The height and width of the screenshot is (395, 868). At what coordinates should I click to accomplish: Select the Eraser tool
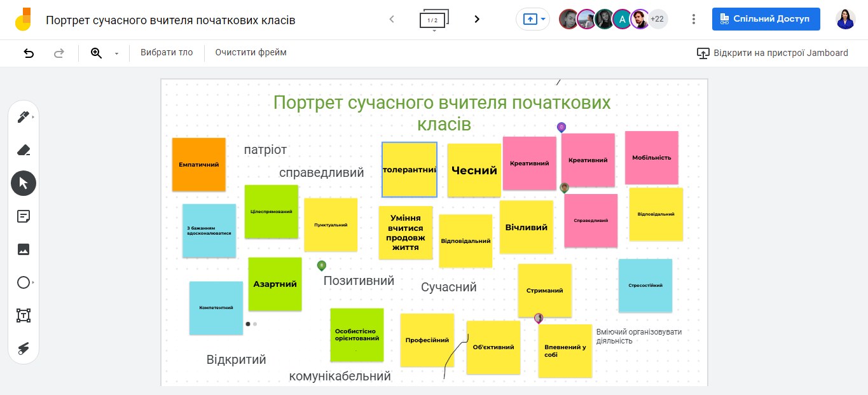pos(23,150)
